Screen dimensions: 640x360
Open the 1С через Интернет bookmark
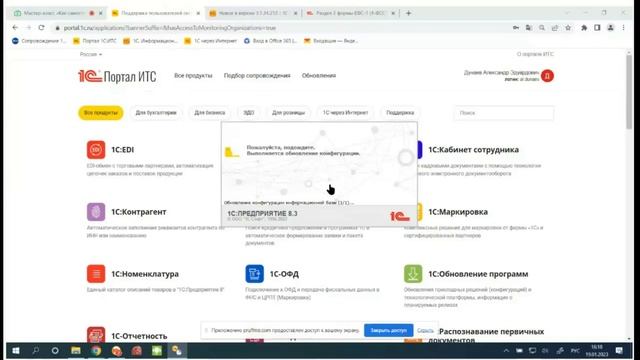tap(211, 41)
